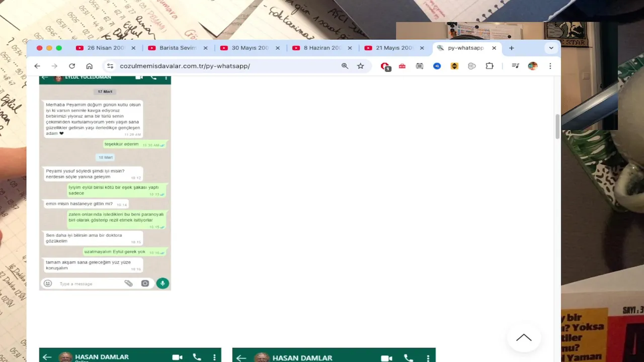This screenshot has height=362, width=644.
Task: Close the 30 Mayıs 200 tab
Action: pos(278,48)
